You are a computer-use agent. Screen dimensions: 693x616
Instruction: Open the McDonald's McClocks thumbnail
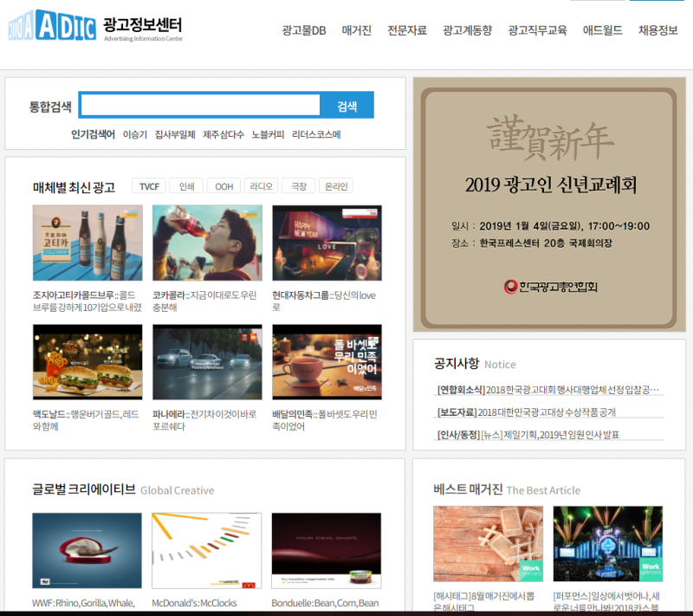[207, 551]
